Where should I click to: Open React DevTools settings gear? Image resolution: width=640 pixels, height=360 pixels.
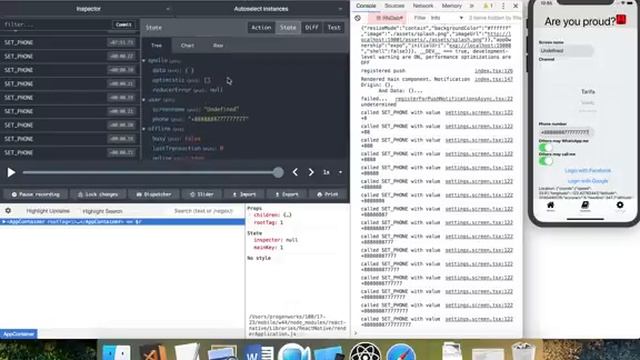pyautogui.click(x=8, y=211)
